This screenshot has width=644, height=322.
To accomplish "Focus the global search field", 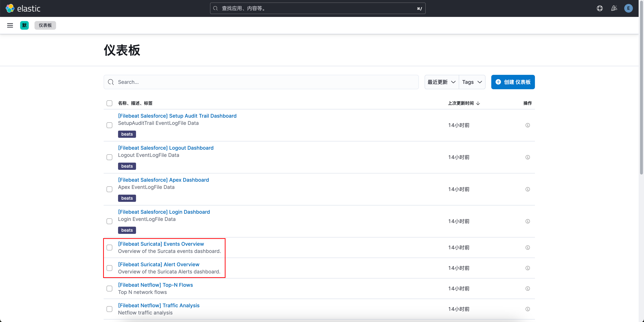I will point(318,8).
